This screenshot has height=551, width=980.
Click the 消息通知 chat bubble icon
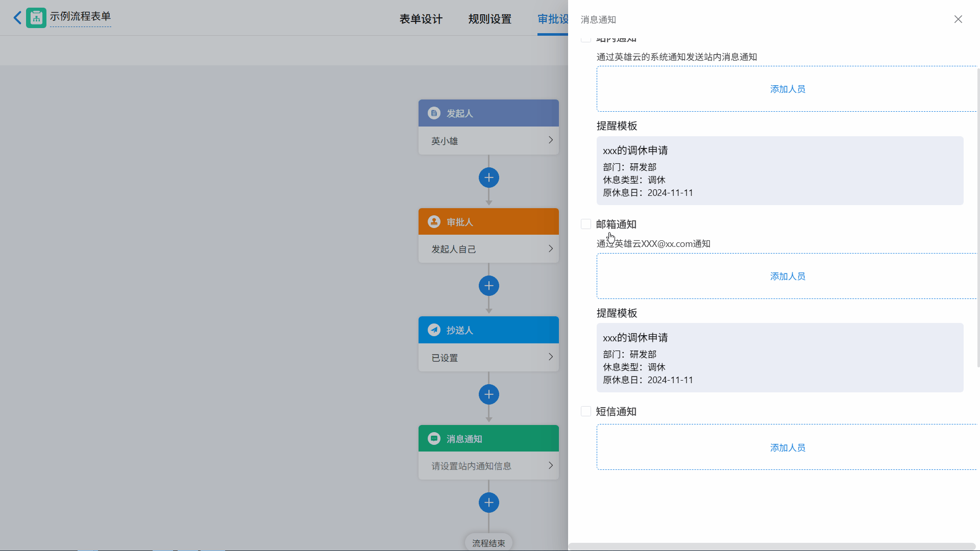[434, 439]
